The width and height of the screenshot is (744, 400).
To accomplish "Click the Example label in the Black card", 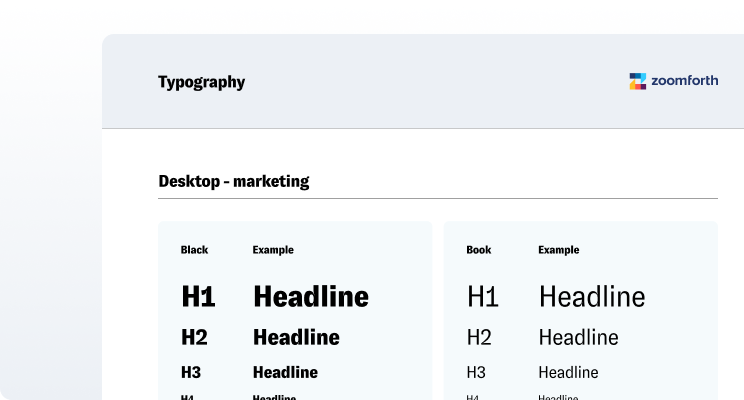I will (273, 250).
